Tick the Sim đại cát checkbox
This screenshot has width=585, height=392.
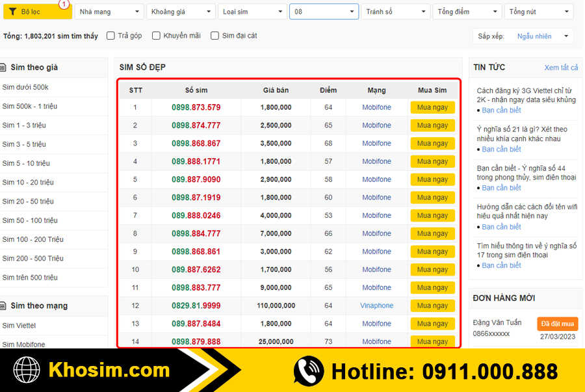pyautogui.click(x=214, y=36)
